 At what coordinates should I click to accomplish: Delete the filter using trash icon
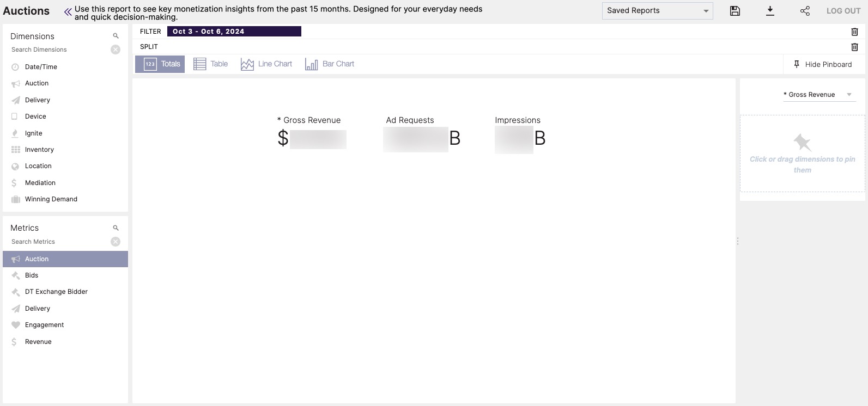coord(854,32)
